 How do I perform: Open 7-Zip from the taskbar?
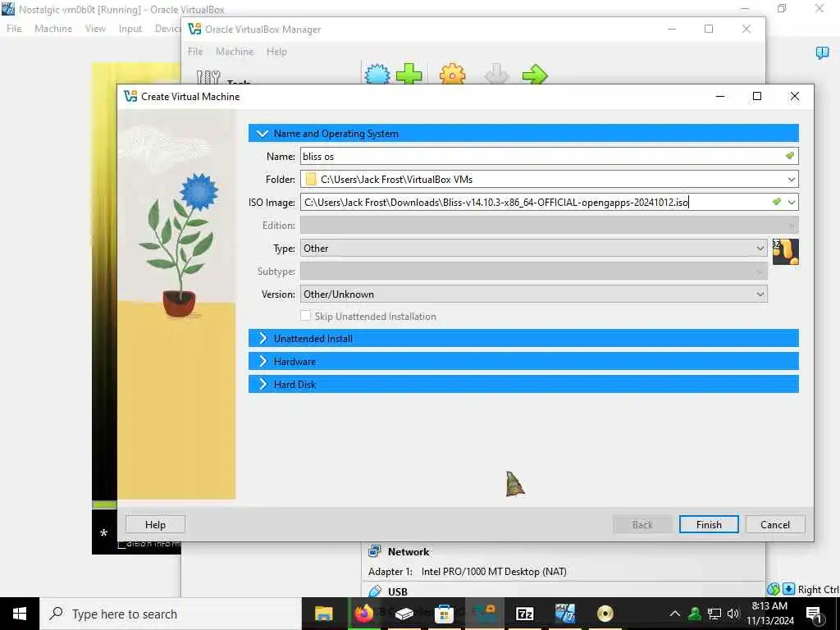click(x=524, y=614)
